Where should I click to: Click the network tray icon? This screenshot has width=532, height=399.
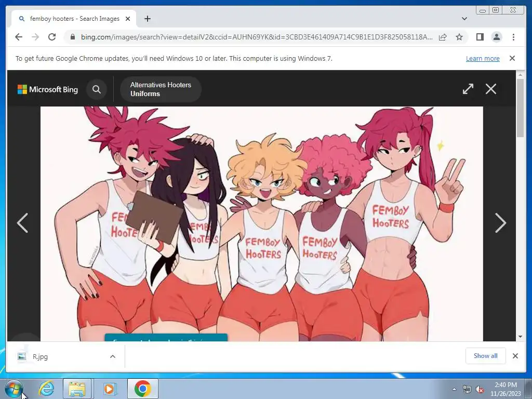(467, 390)
